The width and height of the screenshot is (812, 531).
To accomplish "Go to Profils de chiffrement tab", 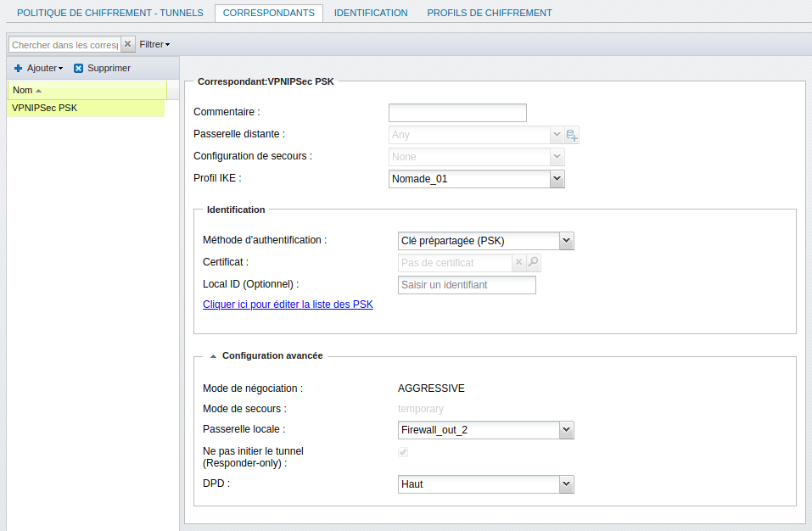I will tap(490, 13).
